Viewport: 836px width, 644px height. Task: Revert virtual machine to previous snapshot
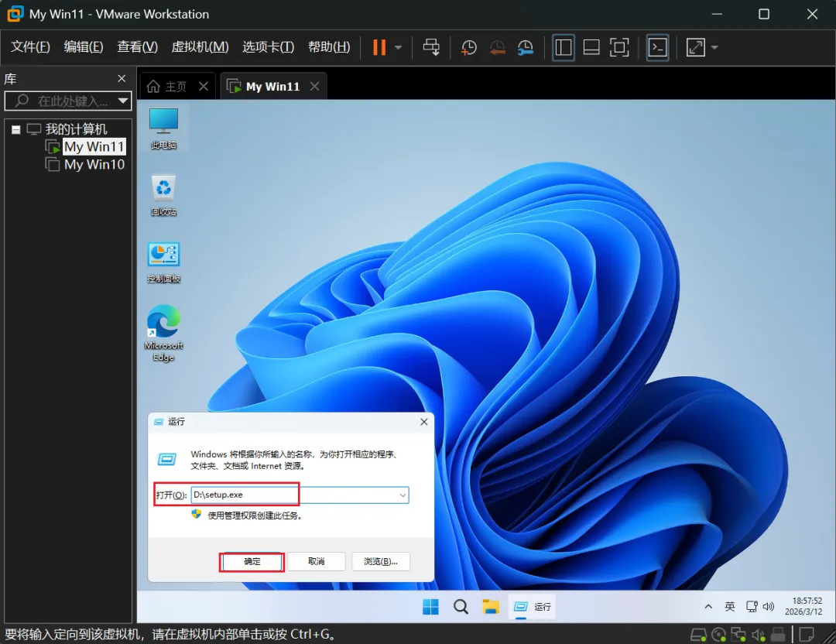click(x=497, y=47)
